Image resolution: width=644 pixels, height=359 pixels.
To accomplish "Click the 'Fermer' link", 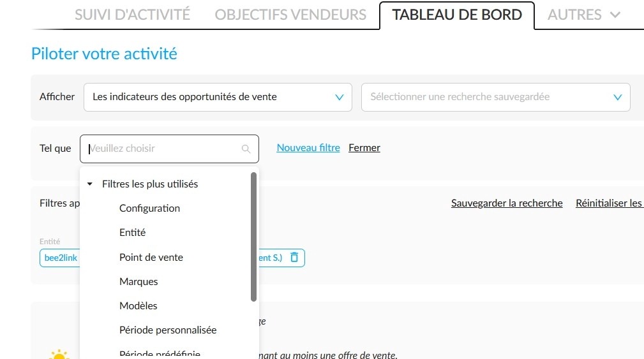I will (364, 148).
